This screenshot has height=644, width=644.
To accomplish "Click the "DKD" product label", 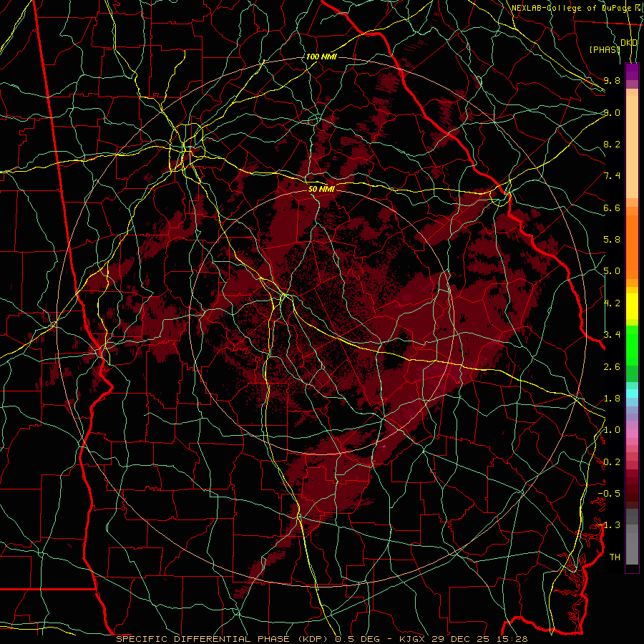I will (629, 43).
